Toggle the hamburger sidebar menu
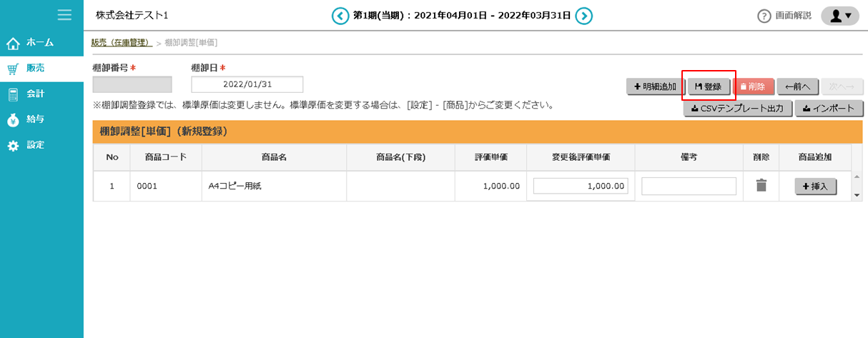Screen dimensions: 868x338 pyautogui.click(x=64, y=15)
